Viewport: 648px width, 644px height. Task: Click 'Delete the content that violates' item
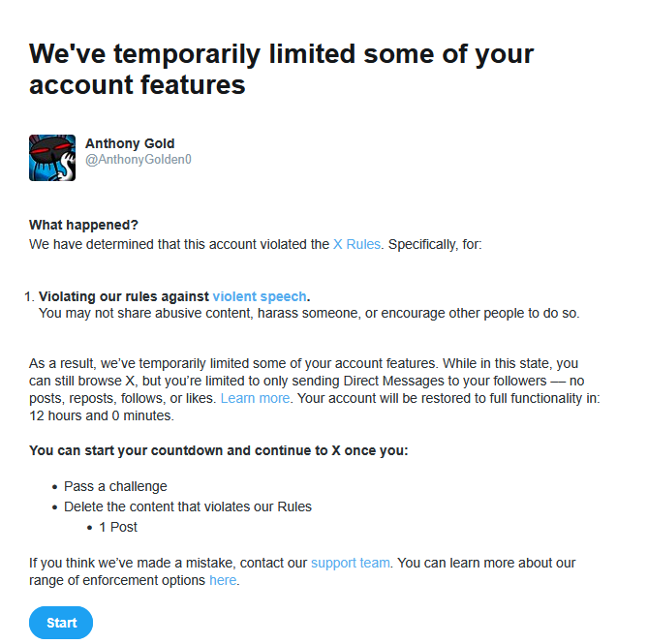tap(188, 506)
